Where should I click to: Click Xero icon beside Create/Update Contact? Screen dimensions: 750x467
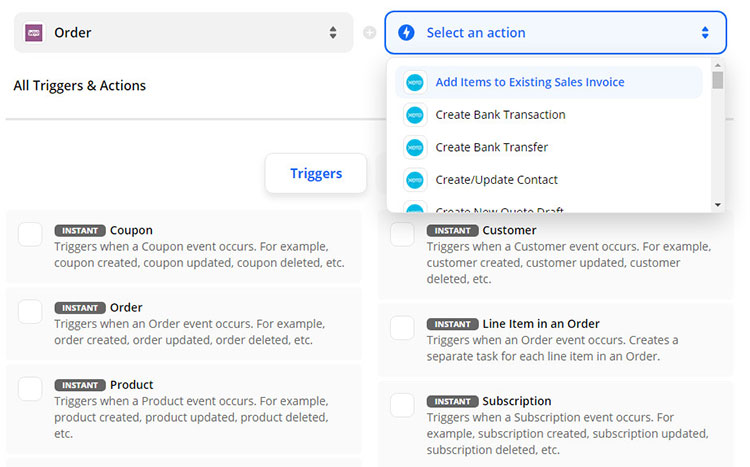pos(415,180)
